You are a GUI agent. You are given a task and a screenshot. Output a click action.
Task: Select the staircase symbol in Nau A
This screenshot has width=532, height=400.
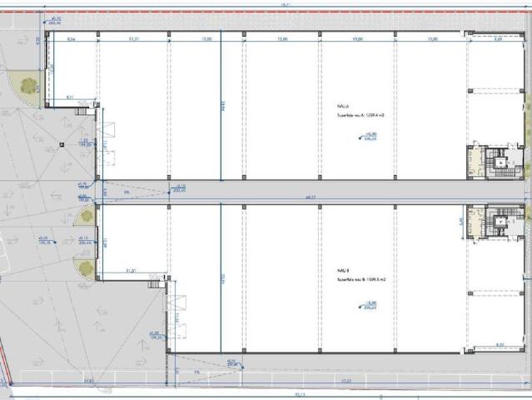coord(499,162)
